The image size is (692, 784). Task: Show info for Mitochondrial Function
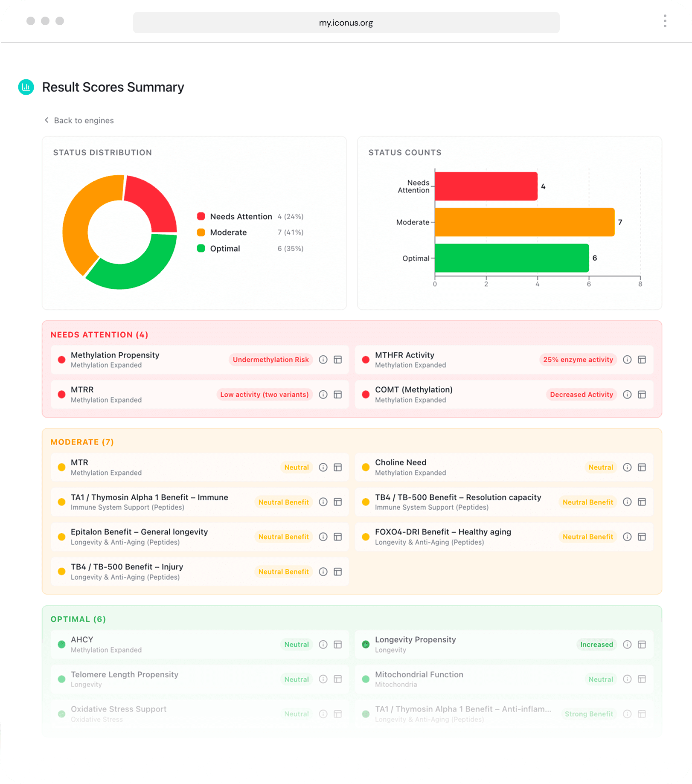tap(627, 679)
